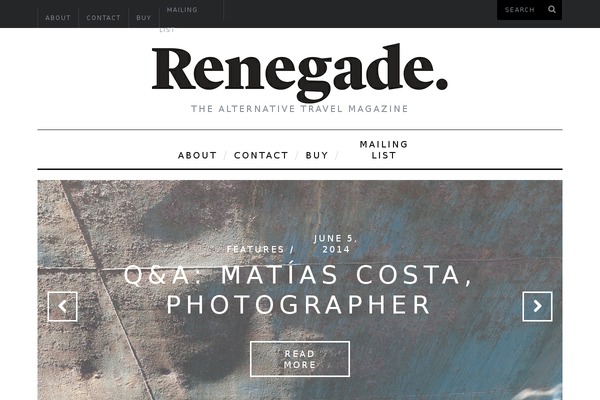Viewport: 600px width, 400px height.
Task: Open the Q&A Matías Costa article title
Action: (298, 290)
